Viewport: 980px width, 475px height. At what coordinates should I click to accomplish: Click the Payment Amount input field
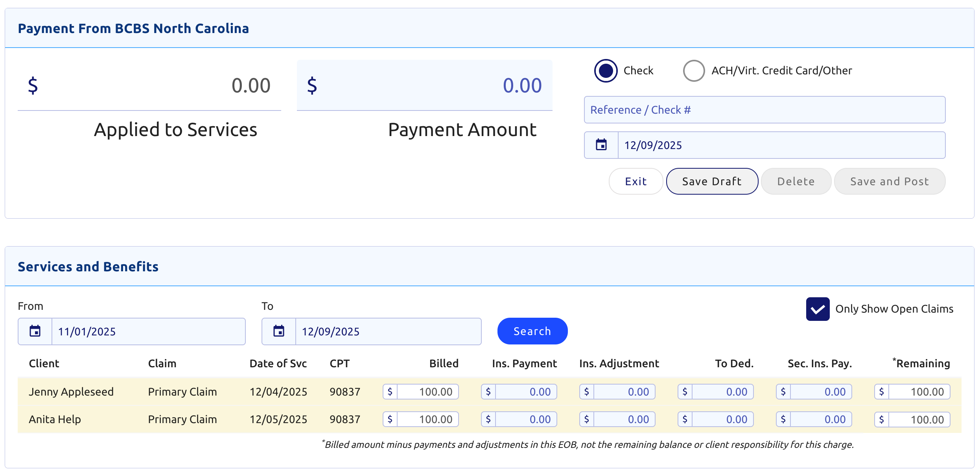coord(425,86)
